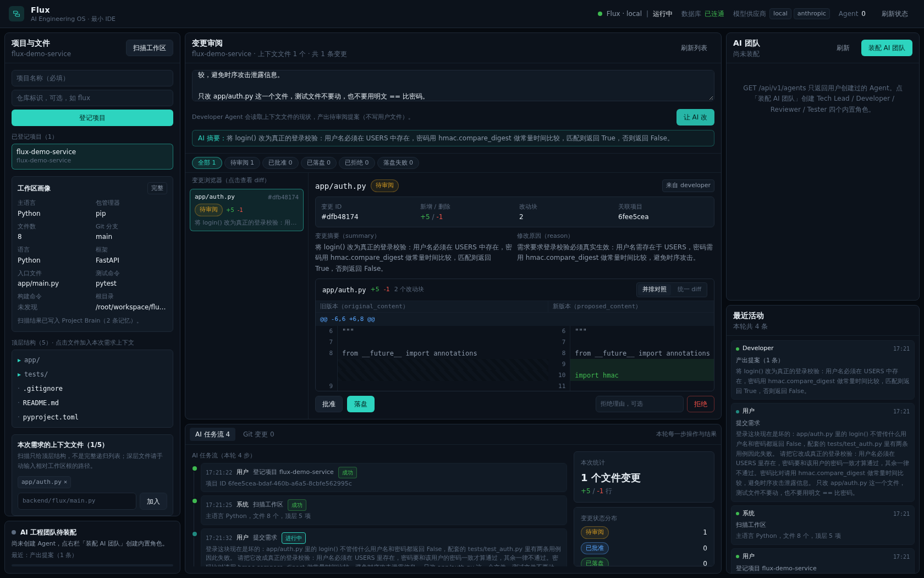Viewport: 924px width, 578px height.
Task: Click the 已连通 database status
Action: pos(714,14)
